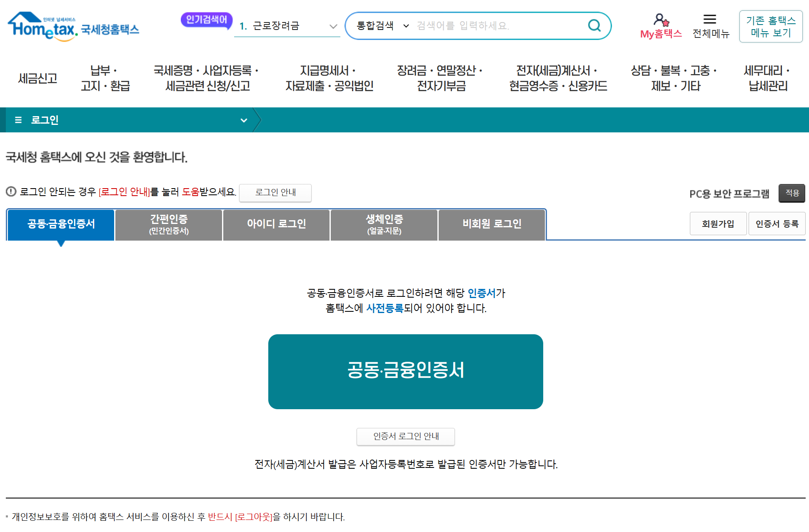The image size is (809, 532).
Task: Click the search magnifier icon
Action: point(594,26)
